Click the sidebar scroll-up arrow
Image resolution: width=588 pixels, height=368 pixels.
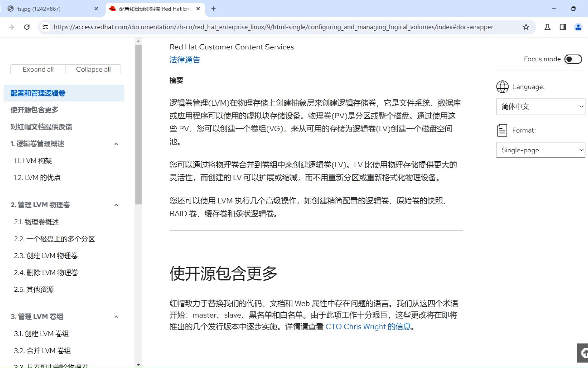click(138, 41)
